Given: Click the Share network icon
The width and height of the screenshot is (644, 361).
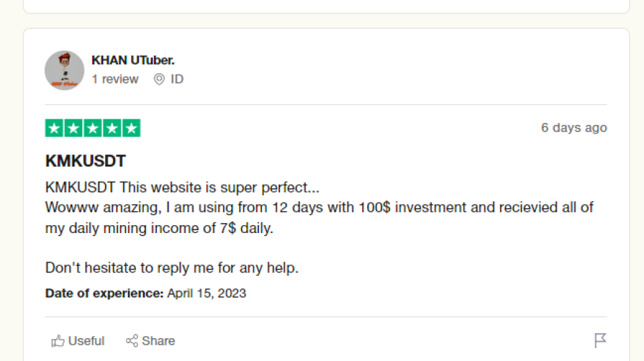Looking at the screenshot, I should coord(132,340).
